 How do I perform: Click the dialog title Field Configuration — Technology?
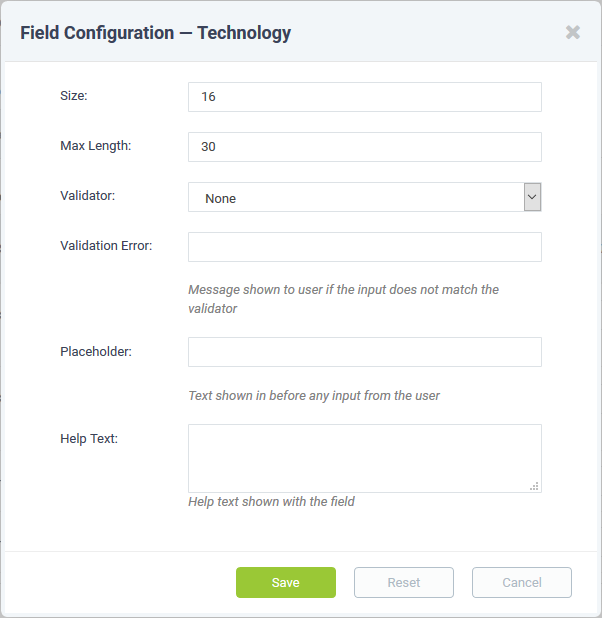156,33
